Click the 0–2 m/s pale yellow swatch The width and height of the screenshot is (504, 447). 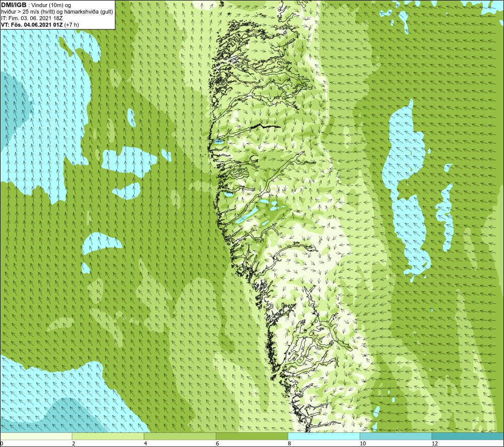pyautogui.click(x=36, y=436)
